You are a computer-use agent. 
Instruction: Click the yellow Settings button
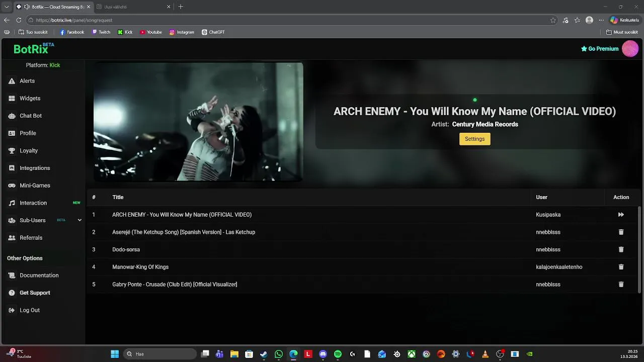tap(474, 139)
